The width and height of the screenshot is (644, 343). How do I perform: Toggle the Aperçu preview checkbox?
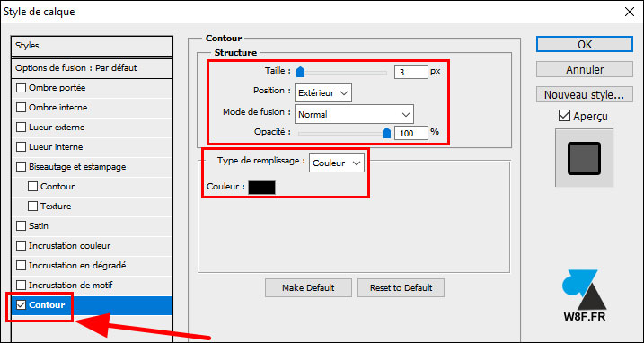click(x=564, y=116)
